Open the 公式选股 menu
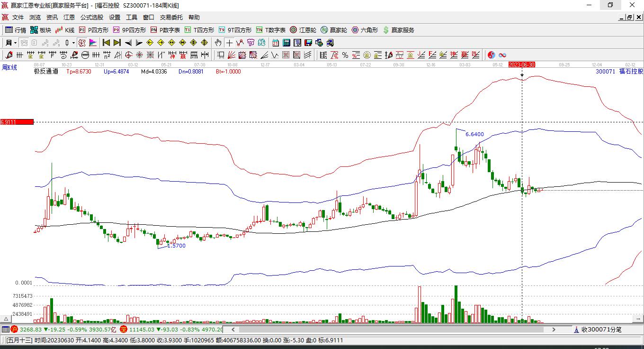 point(91,18)
